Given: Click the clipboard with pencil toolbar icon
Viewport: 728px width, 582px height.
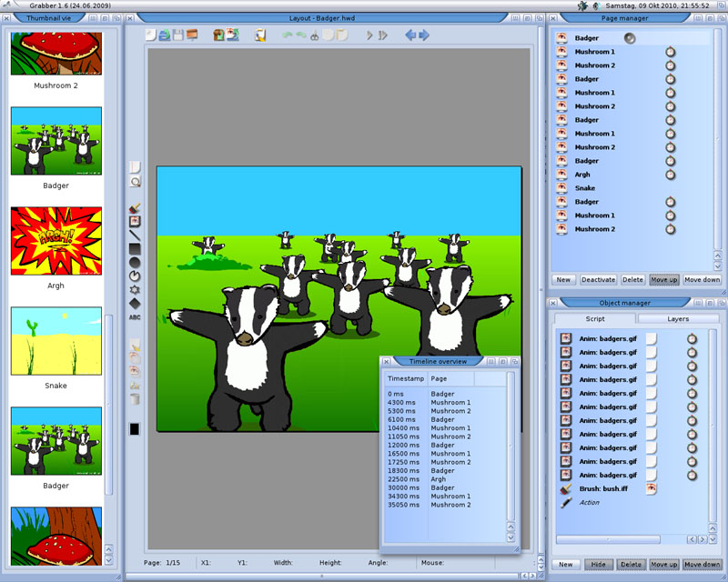Looking at the screenshot, I should click(260, 35).
